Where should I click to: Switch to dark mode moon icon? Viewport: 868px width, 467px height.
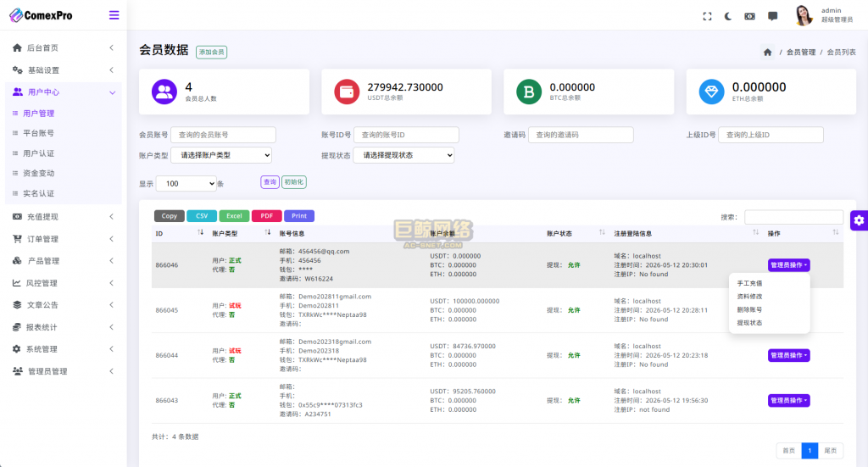click(728, 17)
